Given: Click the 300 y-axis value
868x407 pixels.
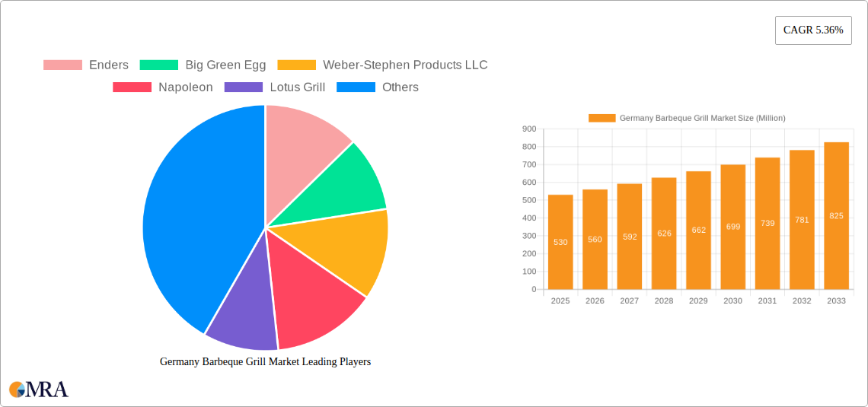Looking at the screenshot, I should click(x=529, y=236).
